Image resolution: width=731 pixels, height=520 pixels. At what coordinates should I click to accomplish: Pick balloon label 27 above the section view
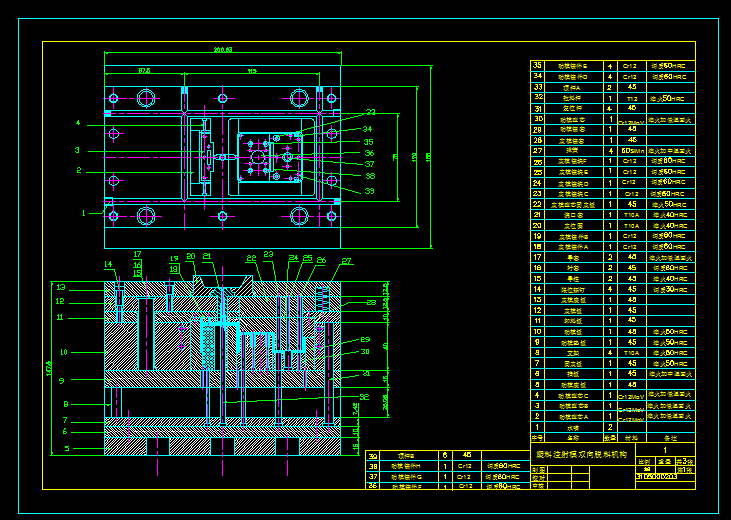coord(346,261)
